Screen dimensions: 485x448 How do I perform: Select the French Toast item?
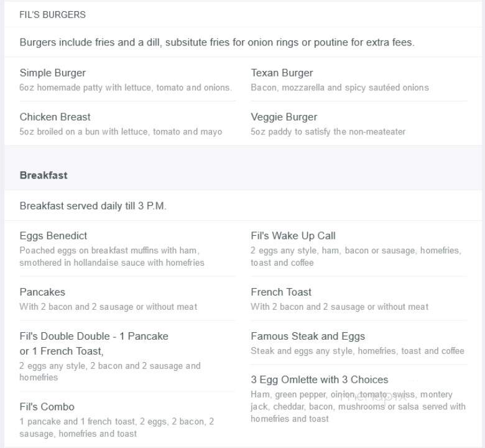(x=281, y=292)
